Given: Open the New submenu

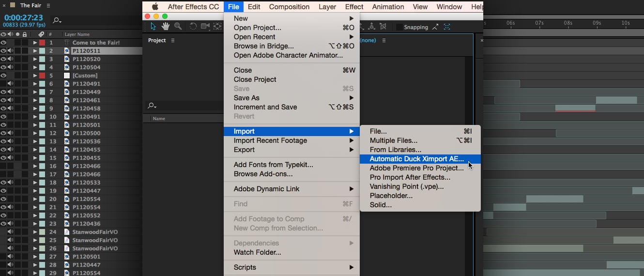Looking at the screenshot, I should tap(292, 18).
